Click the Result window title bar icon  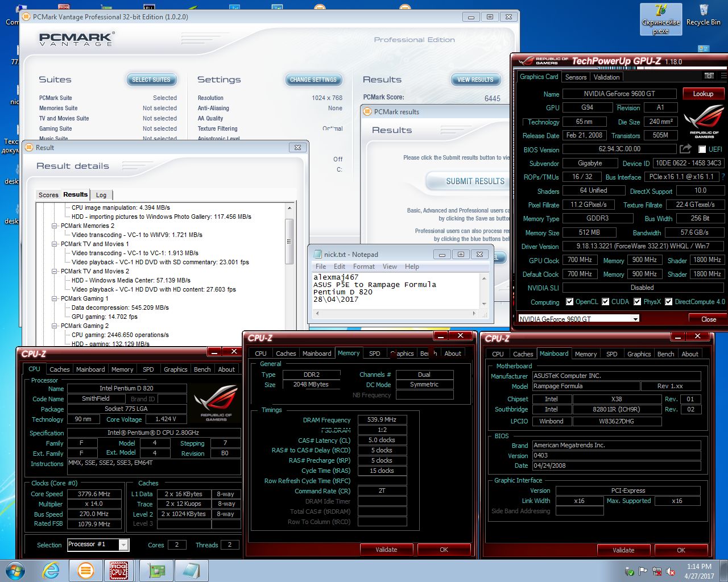(29, 148)
